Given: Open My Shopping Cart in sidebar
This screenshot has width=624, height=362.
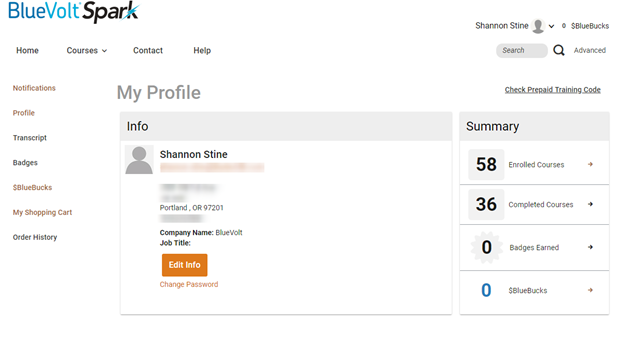Looking at the screenshot, I should pyautogui.click(x=42, y=212).
